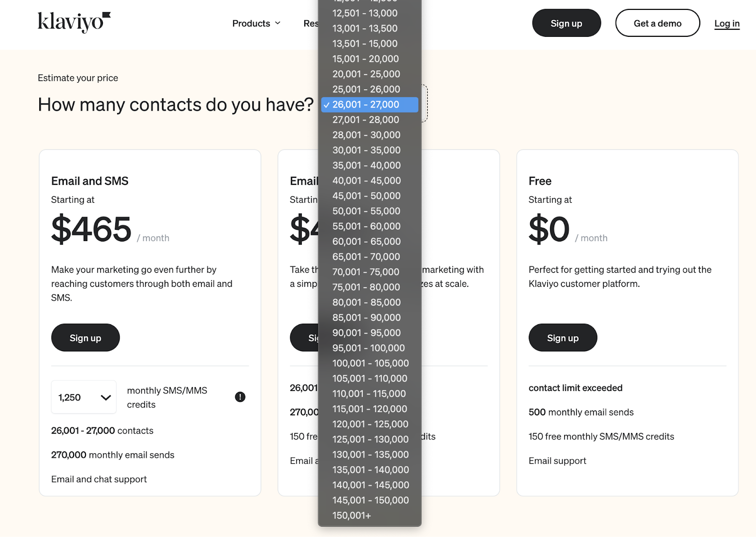Click the header Sign up button
Screen dimensions: 756x537
point(567,23)
